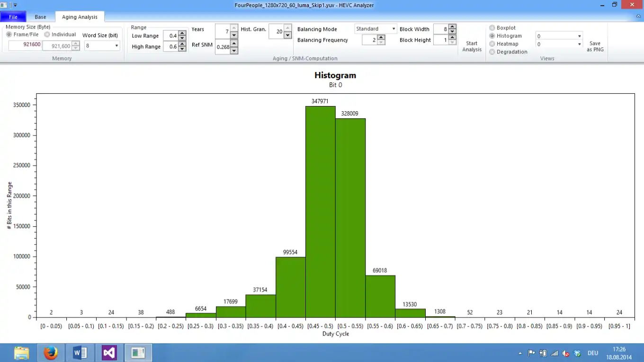Decrease the High Range value

182,49
